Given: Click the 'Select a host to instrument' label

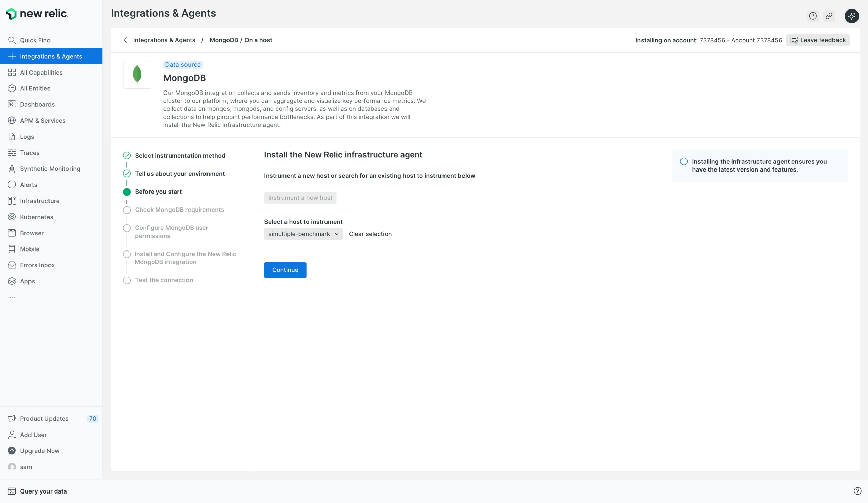Looking at the screenshot, I should click(x=303, y=222).
